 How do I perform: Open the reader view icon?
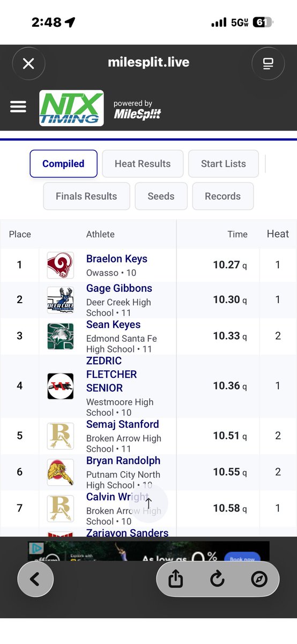point(268,64)
